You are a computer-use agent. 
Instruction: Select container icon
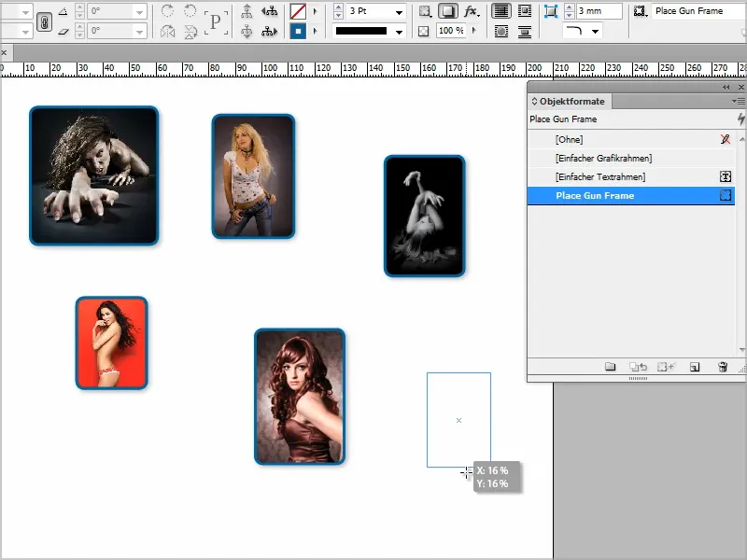[247, 11]
